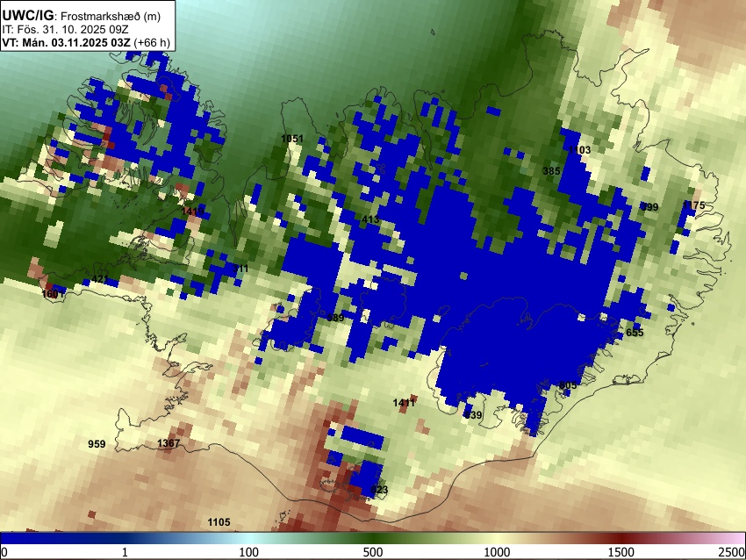Image resolution: width=746 pixels, height=560 pixels.
Task: Click the 1175 map value
Action: pos(693,205)
